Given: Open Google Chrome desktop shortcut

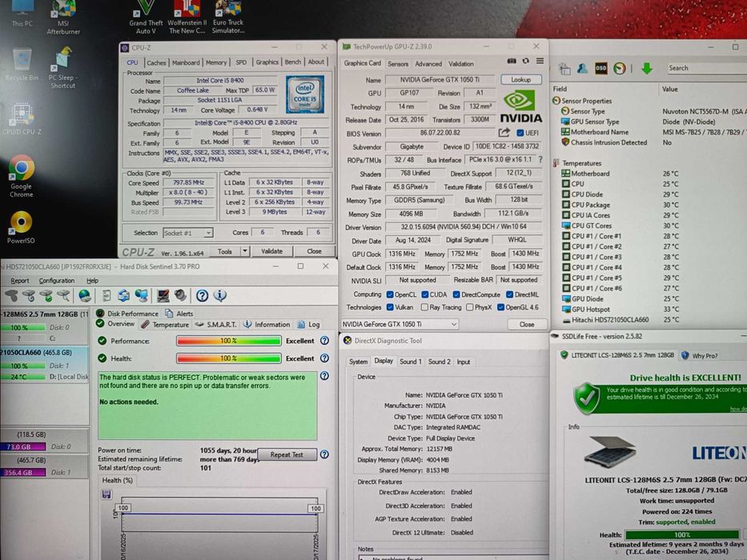Looking at the screenshot, I should [21, 170].
